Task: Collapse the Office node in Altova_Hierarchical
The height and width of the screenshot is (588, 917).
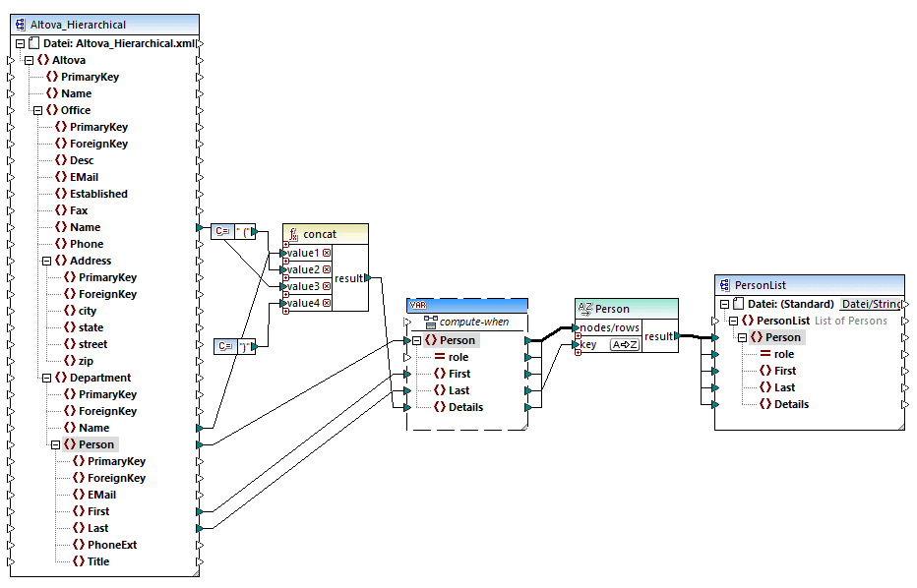Action: (x=37, y=110)
